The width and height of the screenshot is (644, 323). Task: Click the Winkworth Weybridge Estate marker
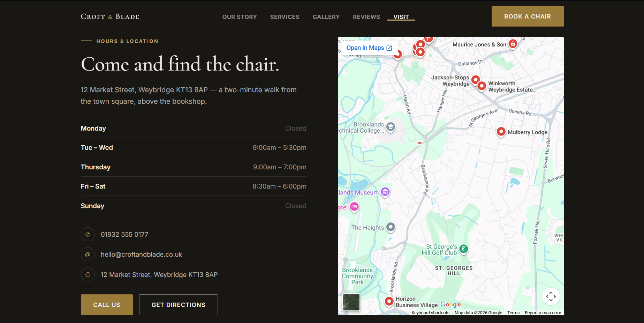[x=482, y=86]
